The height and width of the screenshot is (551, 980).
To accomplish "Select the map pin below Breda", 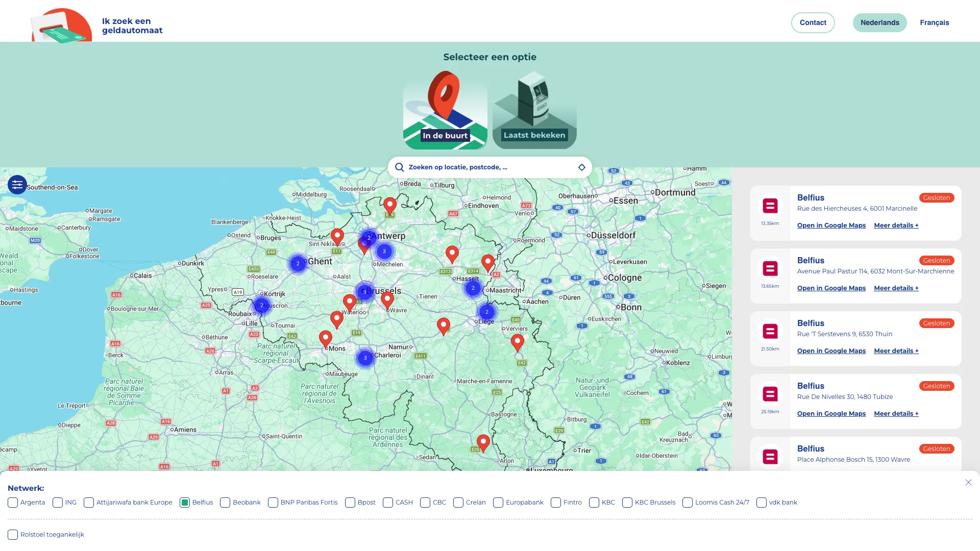I will pos(389,206).
